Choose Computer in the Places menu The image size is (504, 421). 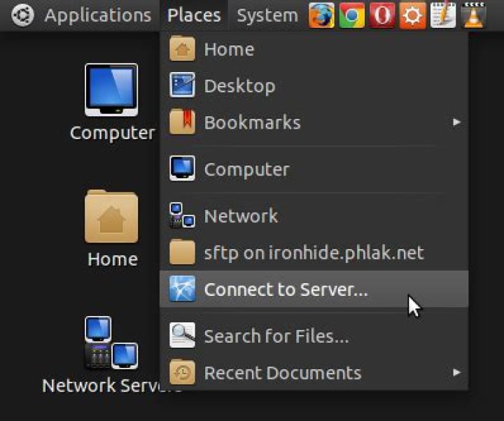(x=314, y=169)
